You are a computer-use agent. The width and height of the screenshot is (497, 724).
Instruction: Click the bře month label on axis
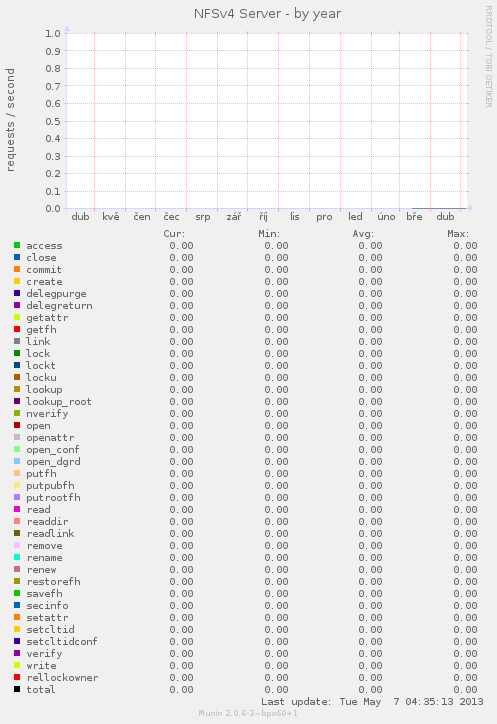point(414,217)
